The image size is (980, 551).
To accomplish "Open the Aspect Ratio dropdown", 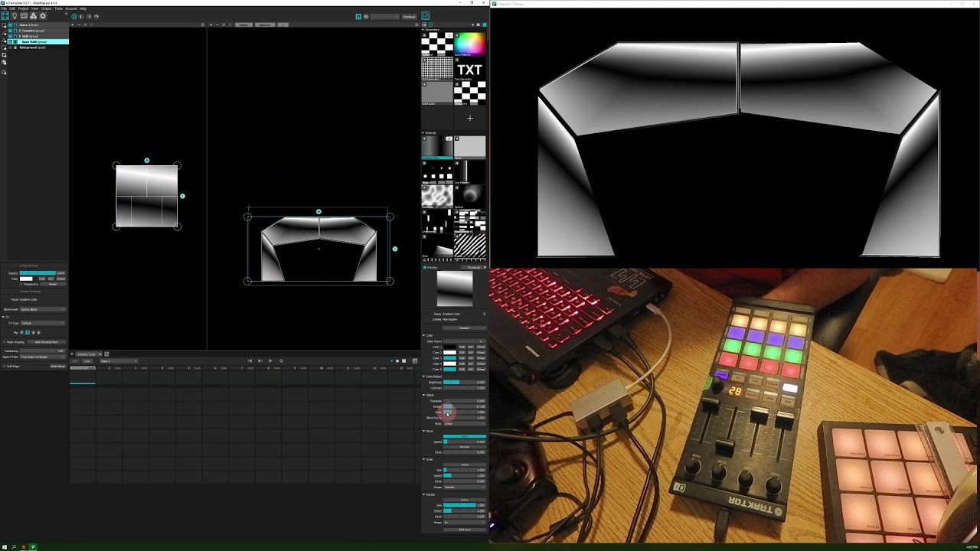I will [x=43, y=357].
